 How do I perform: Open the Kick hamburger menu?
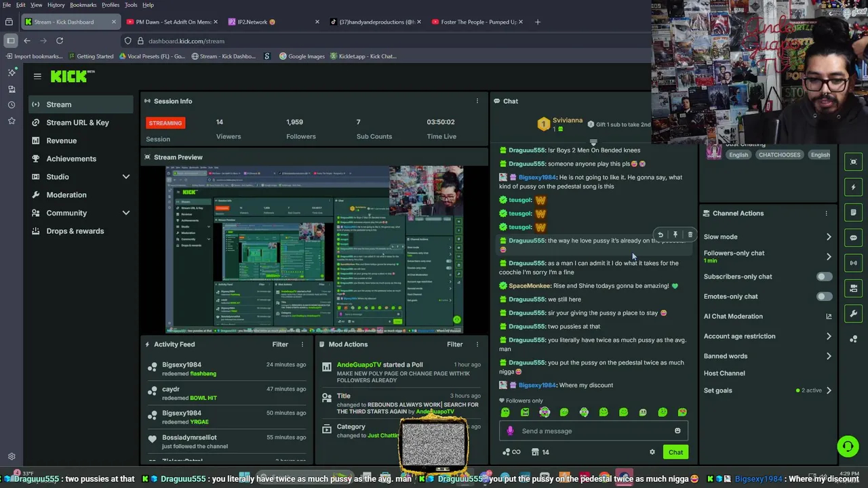pyautogui.click(x=37, y=77)
